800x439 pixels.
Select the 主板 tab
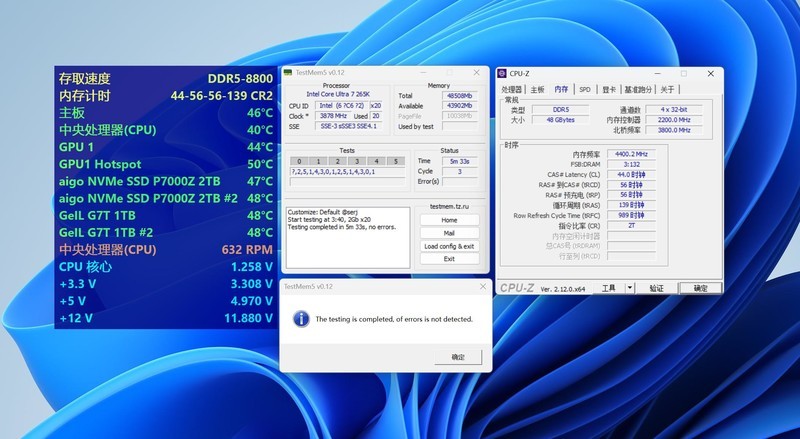pos(537,89)
